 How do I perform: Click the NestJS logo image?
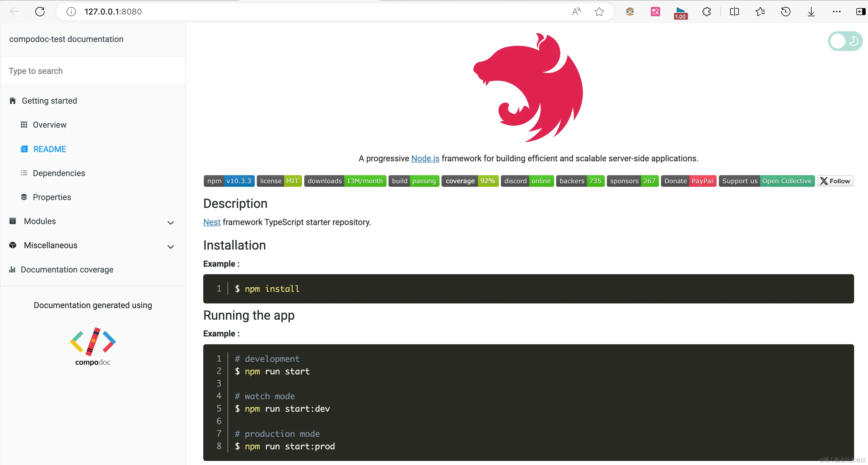(528, 88)
